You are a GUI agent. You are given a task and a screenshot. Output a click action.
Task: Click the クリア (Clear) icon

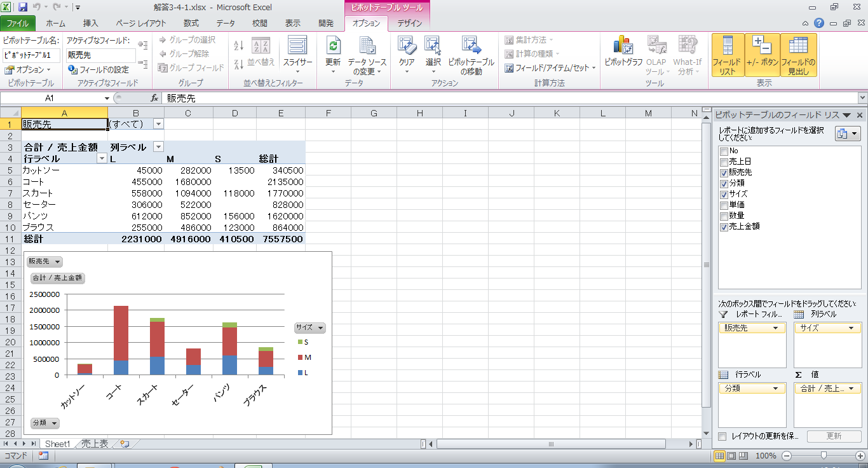pos(407,47)
